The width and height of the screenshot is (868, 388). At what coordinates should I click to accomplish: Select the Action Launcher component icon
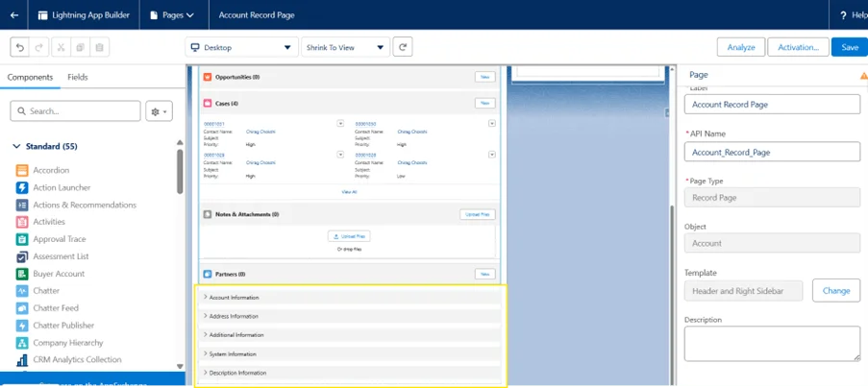coord(22,187)
